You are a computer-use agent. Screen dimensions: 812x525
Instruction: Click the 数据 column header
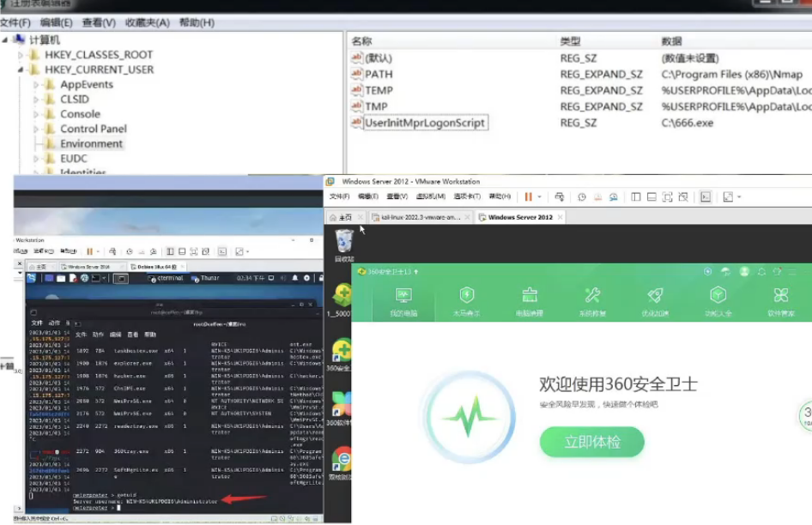(x=672, y=41)
